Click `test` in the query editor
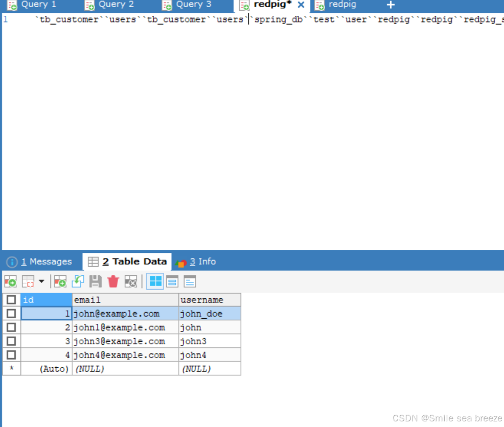Screen dimensions: 504x427 click(324, 19)
